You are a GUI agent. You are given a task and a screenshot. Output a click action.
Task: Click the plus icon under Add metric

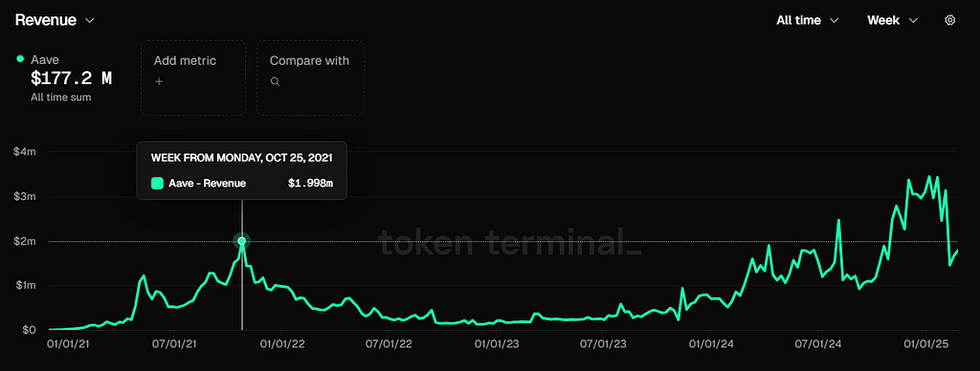coord(159,81)
